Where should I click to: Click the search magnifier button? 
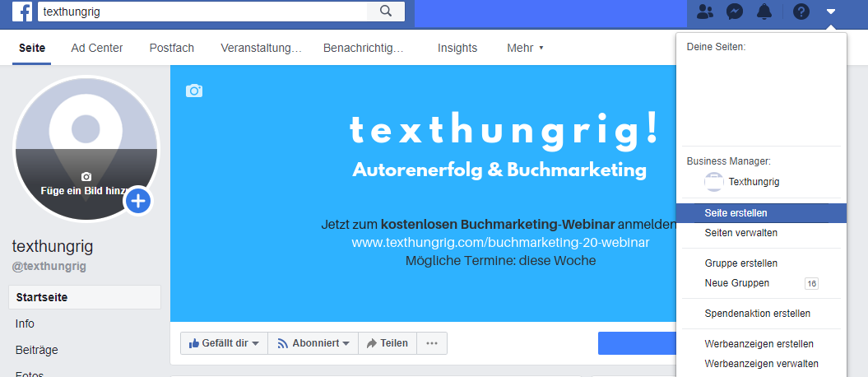click(x=386, y=11)
